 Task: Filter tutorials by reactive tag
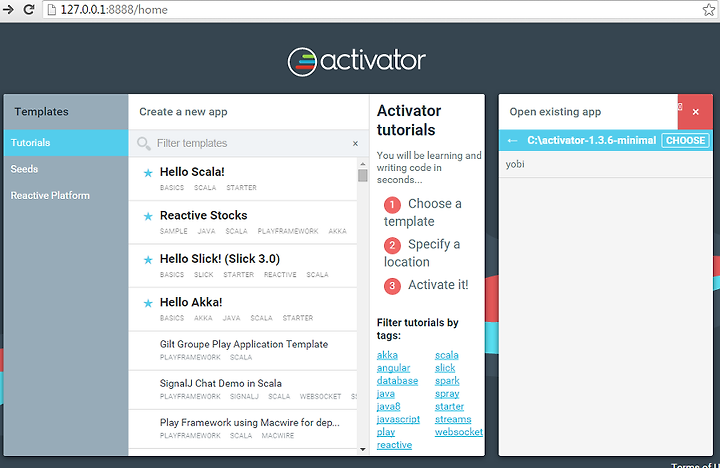(394, 445)
